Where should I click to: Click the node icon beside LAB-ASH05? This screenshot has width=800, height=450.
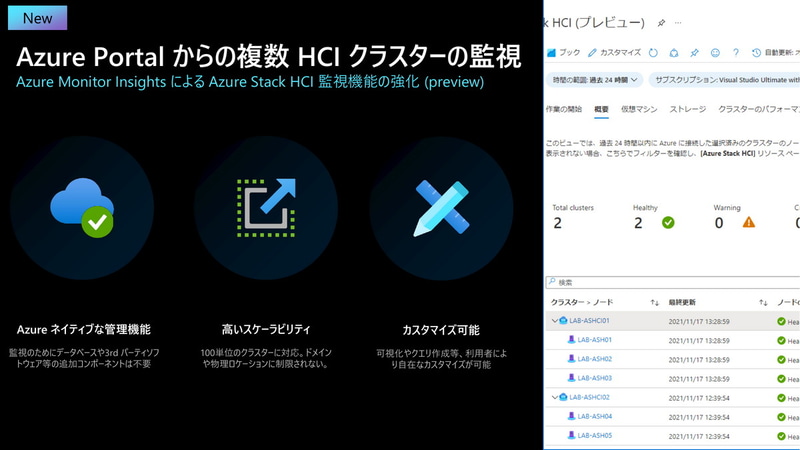coord(571,436)
